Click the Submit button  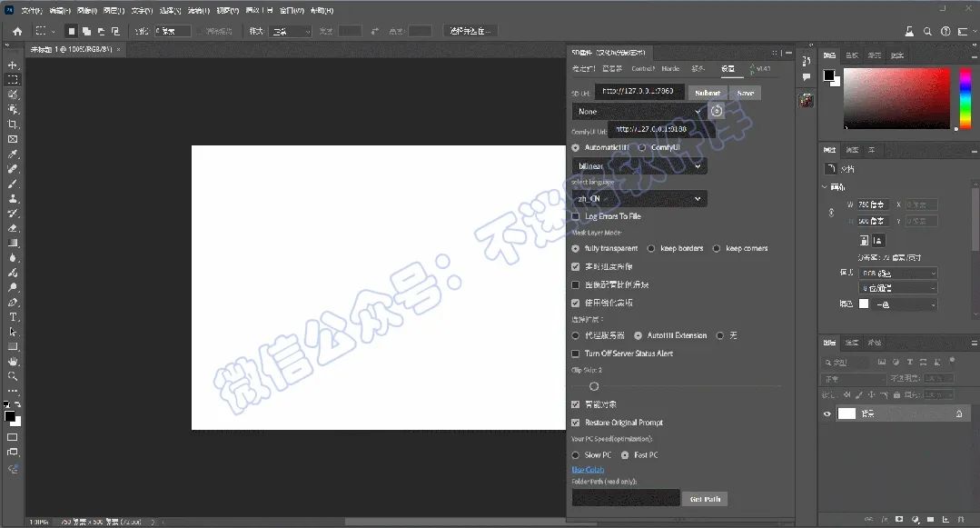(x=708, y=93)
